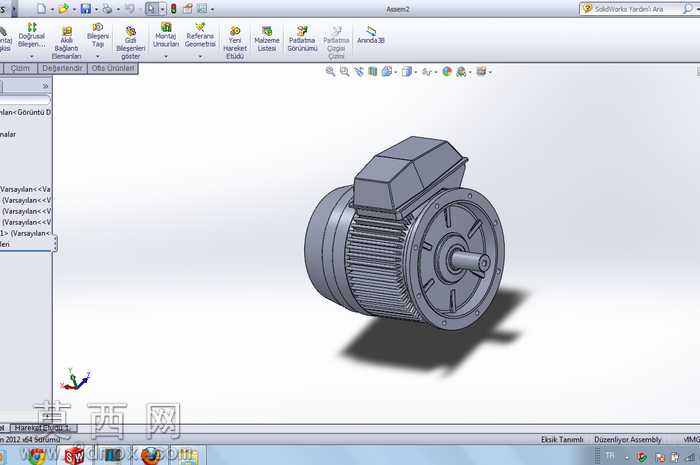Open the Apply Scene dropdown arrow
The image size is (700, 465).
[470, 72]
